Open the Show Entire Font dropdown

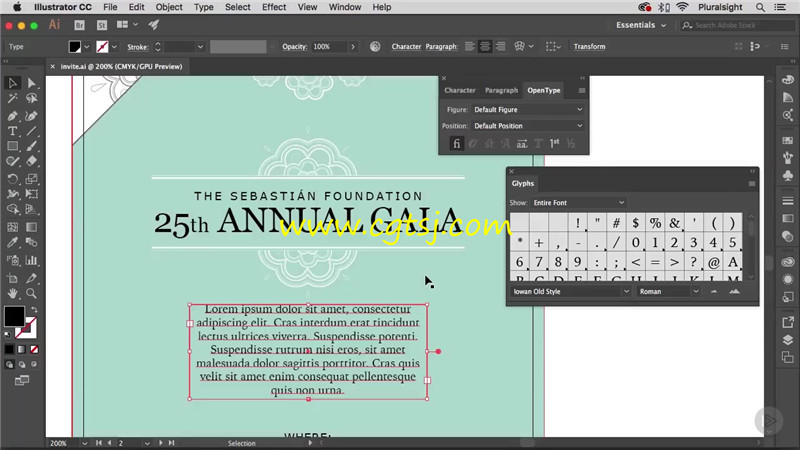578,203
